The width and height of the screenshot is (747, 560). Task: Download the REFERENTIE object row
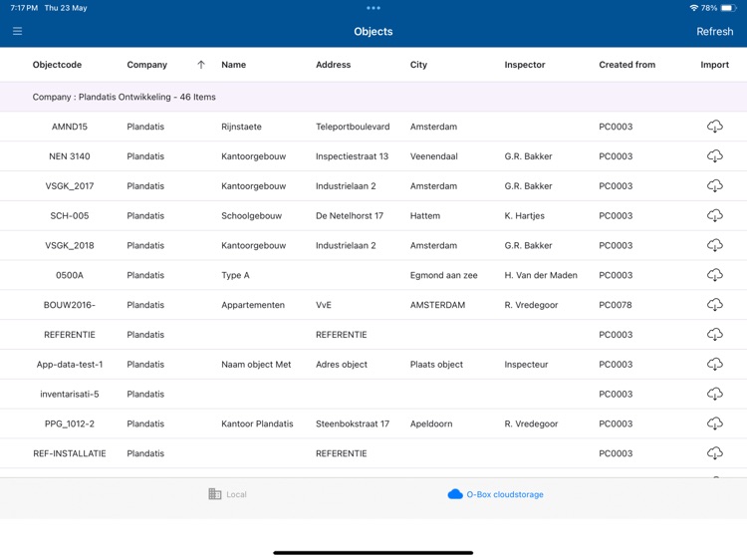[x=714, y=334]
